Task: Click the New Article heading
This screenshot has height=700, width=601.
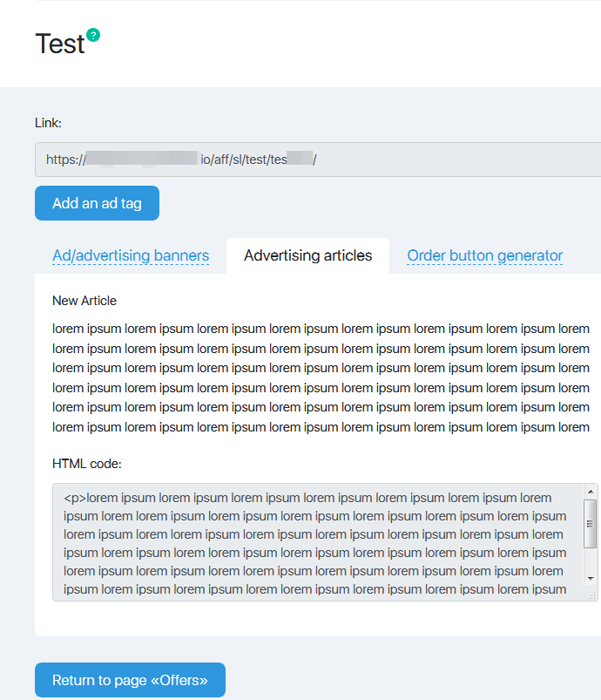Action: (84, 301)
